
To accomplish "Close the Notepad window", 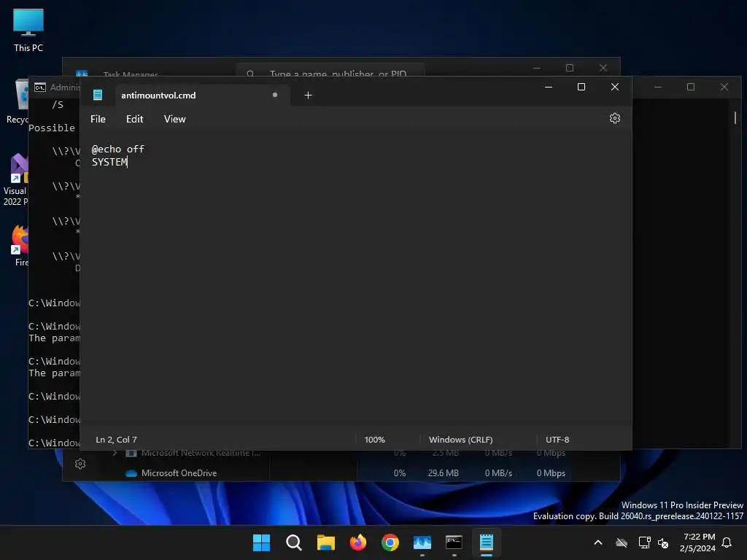I will click(x=614, y=87).
